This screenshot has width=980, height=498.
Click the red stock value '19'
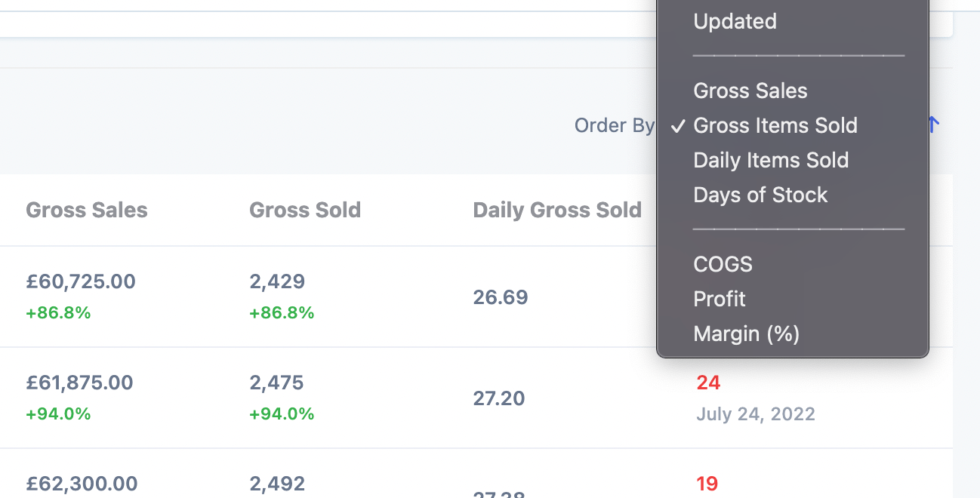pos(707,483)
